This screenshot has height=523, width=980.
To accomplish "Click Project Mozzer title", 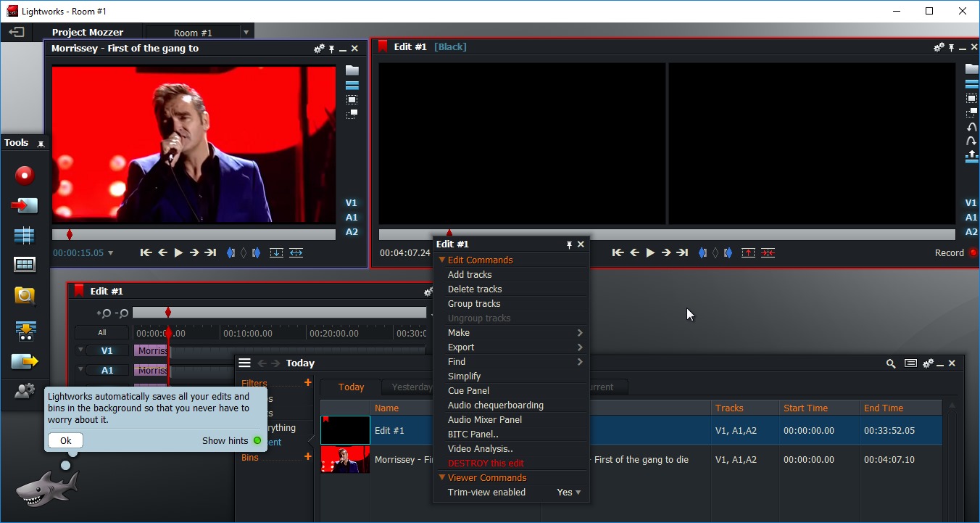I will pos(88,33).
